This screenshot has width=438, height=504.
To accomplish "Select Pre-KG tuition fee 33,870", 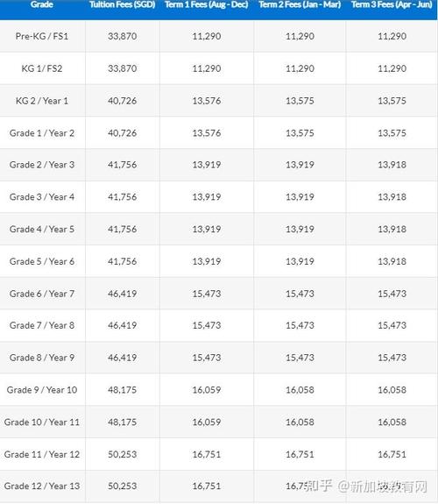I will pos(123,36).
